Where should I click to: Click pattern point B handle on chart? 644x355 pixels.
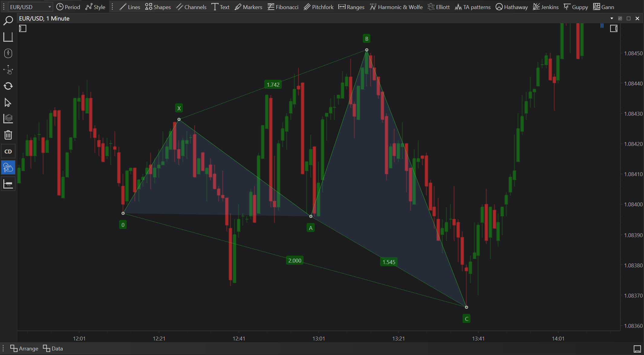366,50
